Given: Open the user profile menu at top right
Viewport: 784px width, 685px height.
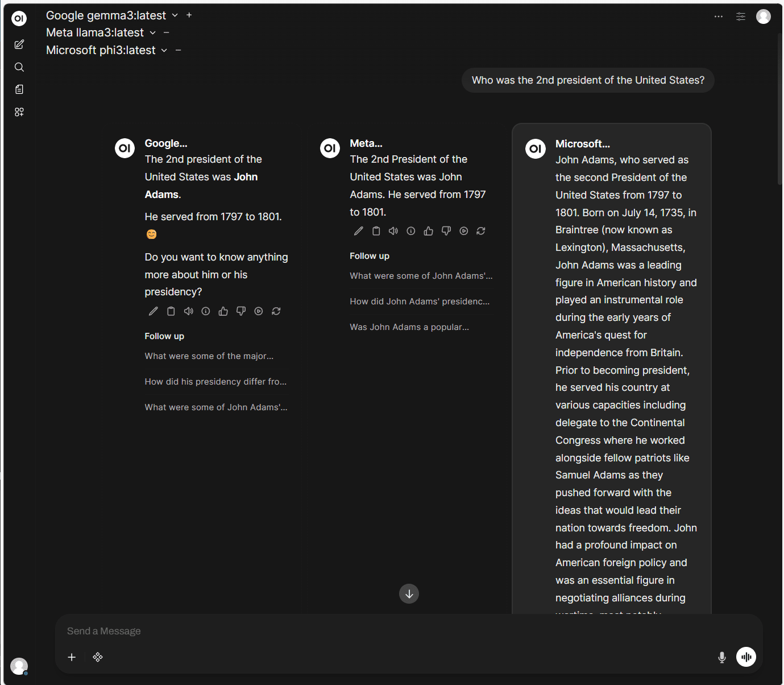Looking at the screenshot, I should [764, 16].
